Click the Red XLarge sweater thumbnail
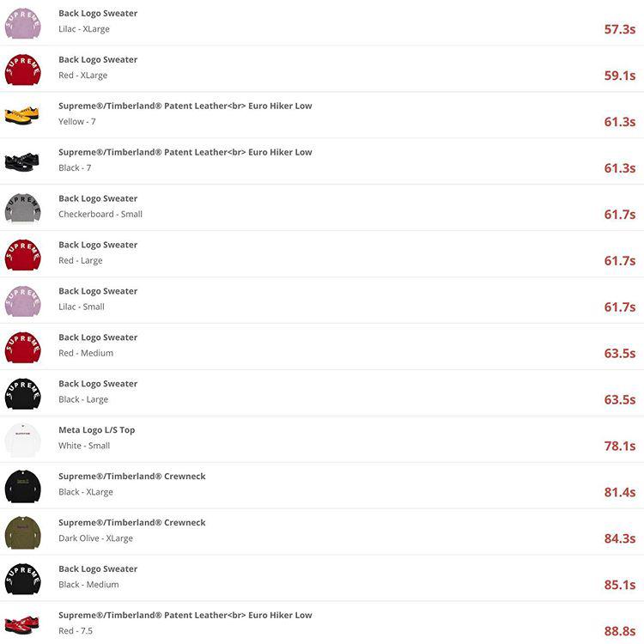Screen dimensions: 644x644 point(22,70)
